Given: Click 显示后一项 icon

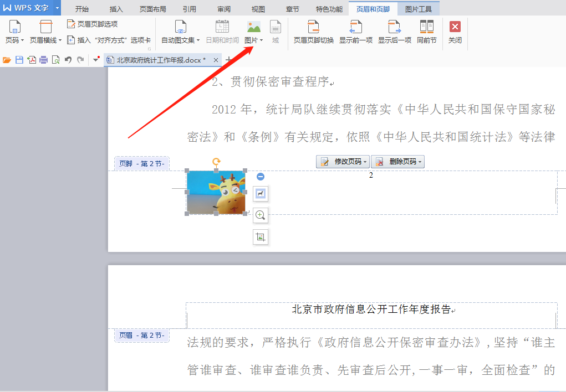Looking at the screenshot, I should click(394, 27).
